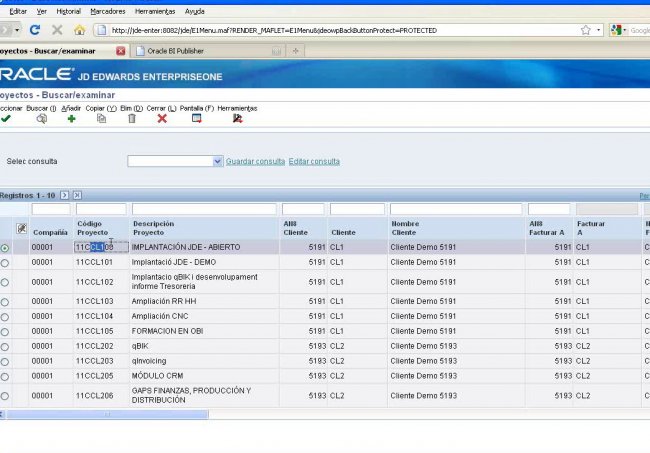Screen dimensions: 650x453
Task: Select radio button for project 11CCL202
Action: [5, 347]
